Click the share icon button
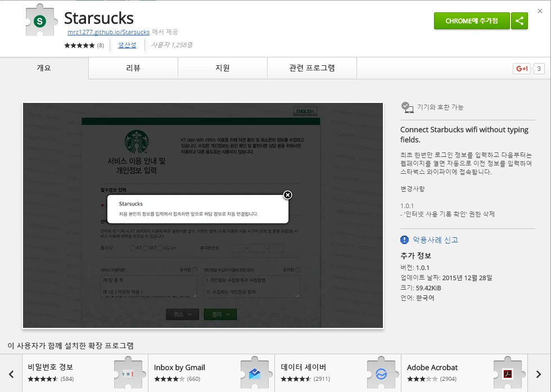The width and height of the screenshot is (551, 392). (520, 21)
